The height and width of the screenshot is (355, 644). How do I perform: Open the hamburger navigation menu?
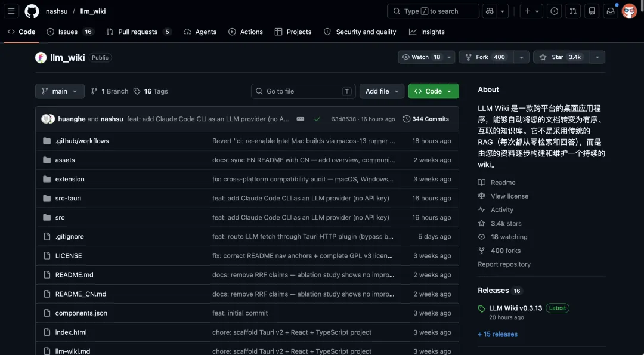(x=11, y=11)
